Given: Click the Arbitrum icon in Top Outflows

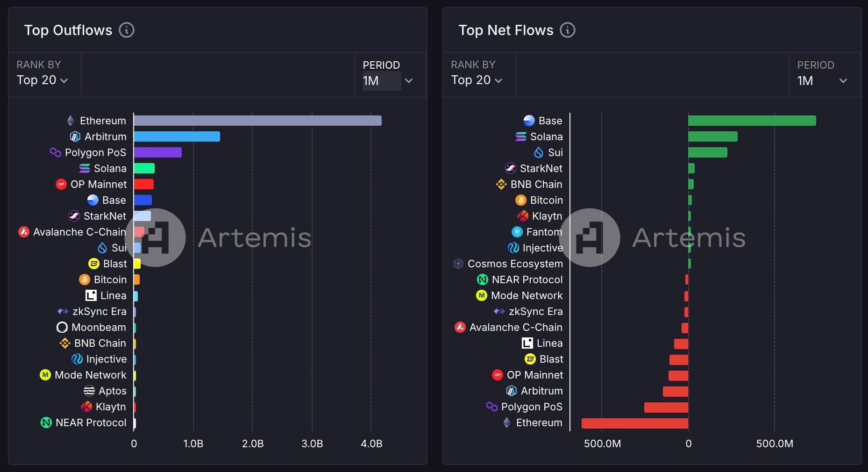Looking at the screenshot, I should (75, 136).
